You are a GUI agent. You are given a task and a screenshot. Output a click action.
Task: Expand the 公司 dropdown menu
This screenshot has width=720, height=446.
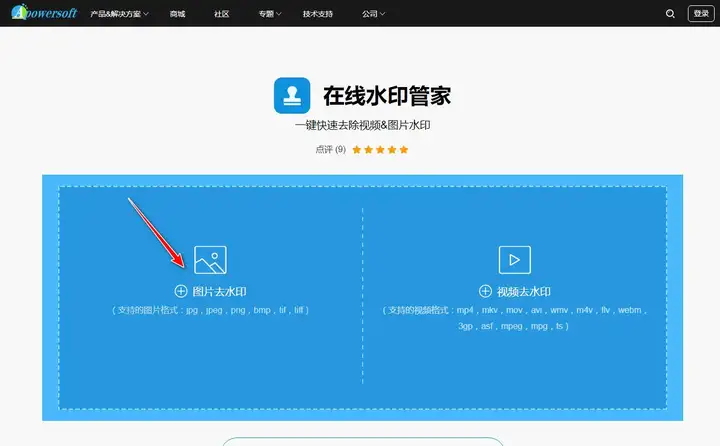pyautogui.click(x=373, y=14)
